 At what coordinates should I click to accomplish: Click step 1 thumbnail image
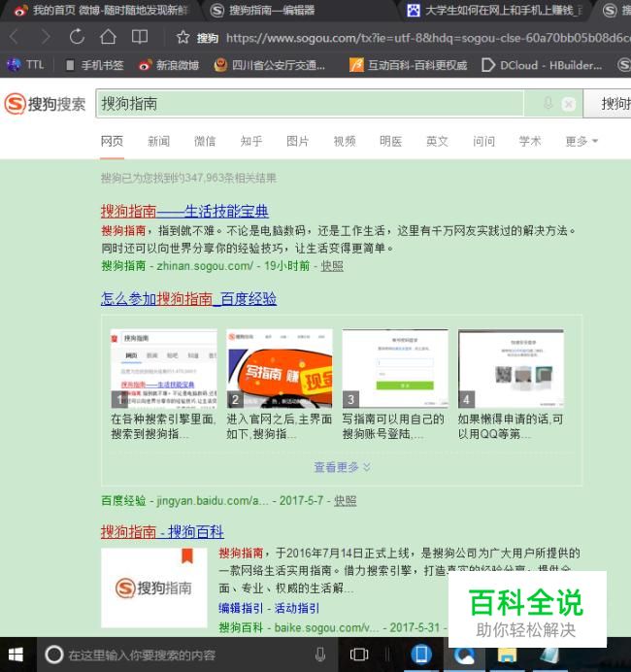pos(164,369)
